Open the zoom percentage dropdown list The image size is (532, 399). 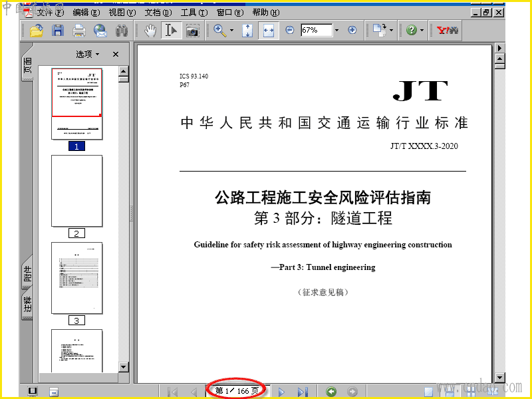click(336, 30)
